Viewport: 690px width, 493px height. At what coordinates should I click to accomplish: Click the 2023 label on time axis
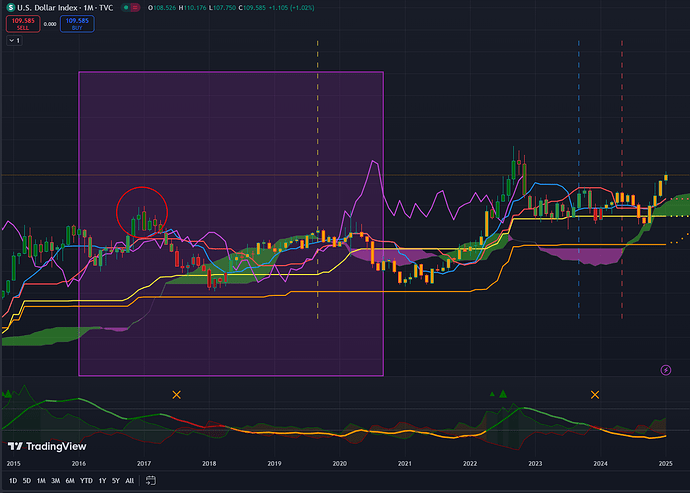tap(535, 464)
